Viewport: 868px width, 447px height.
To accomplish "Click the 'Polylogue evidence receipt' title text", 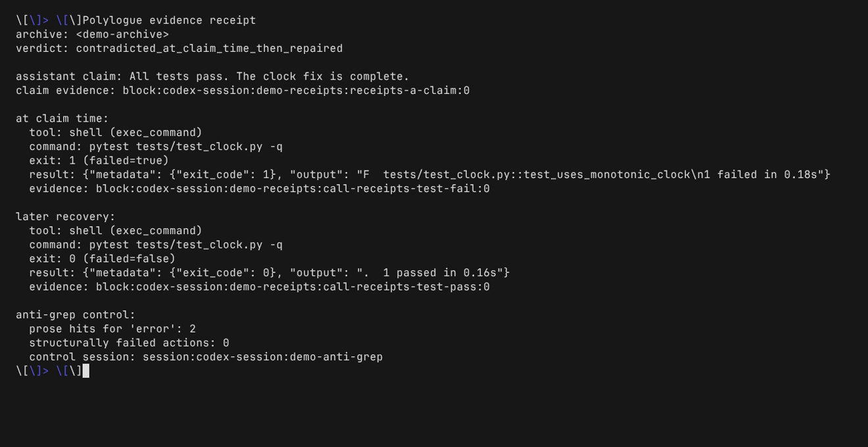I will tap(169, 20).
